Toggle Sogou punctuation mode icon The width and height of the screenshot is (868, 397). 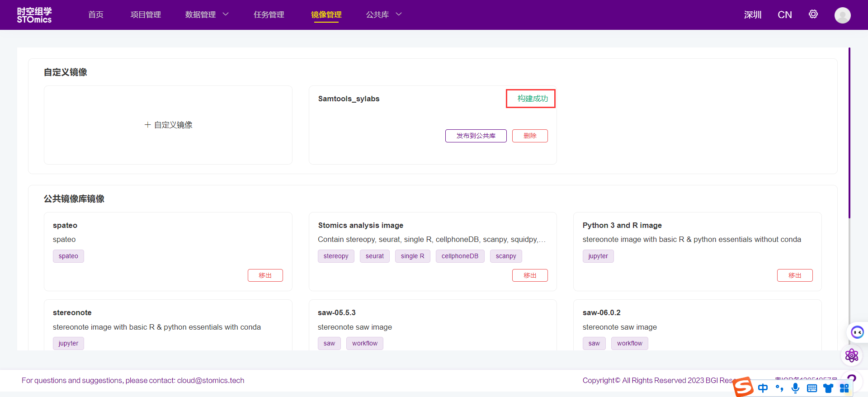pos(779,388)
